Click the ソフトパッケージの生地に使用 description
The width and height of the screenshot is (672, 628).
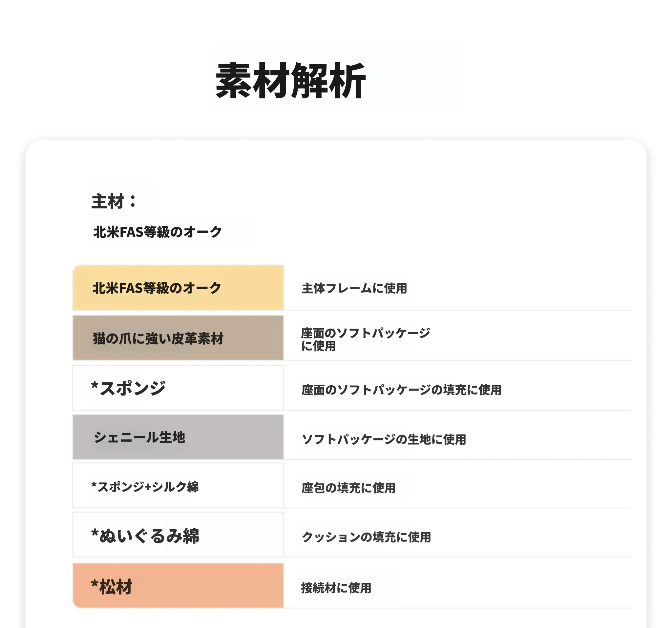(x=384, y=439)
